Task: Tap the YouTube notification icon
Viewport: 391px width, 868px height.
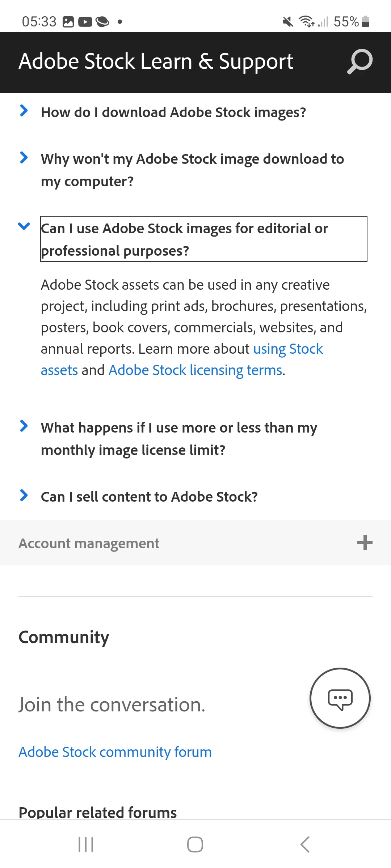Action: 85,22
